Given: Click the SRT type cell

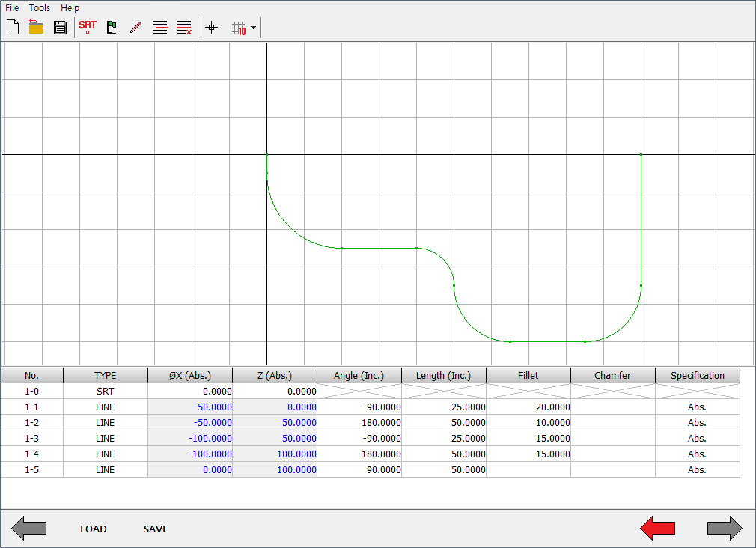Looking at the screenshot, I should (x=105, y=392).
